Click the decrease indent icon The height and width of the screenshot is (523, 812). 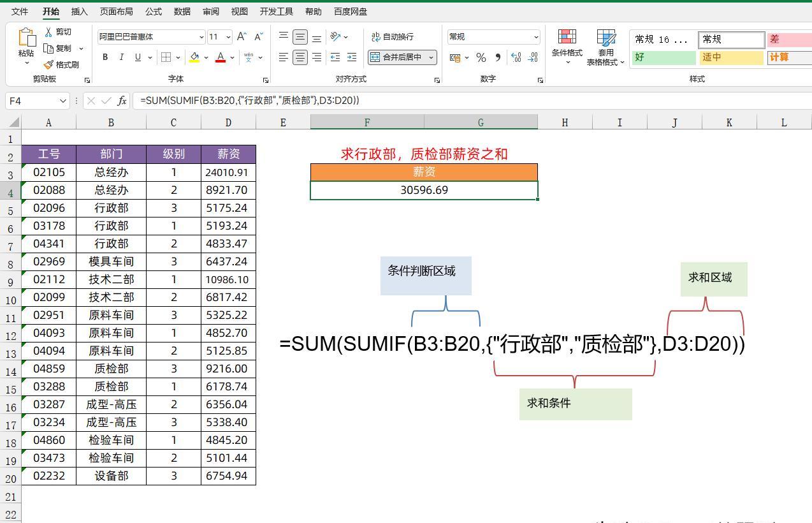(x=335, y=57)
